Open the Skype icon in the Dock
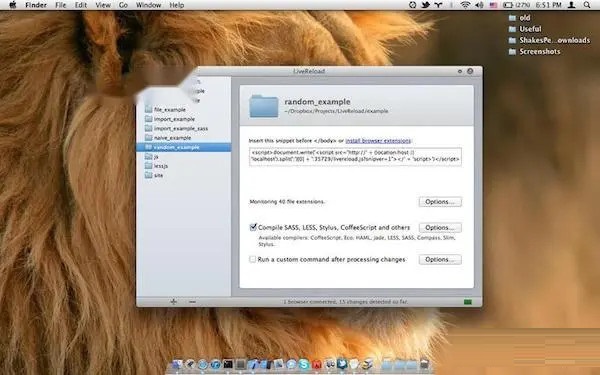 click(x=304, y=364)
